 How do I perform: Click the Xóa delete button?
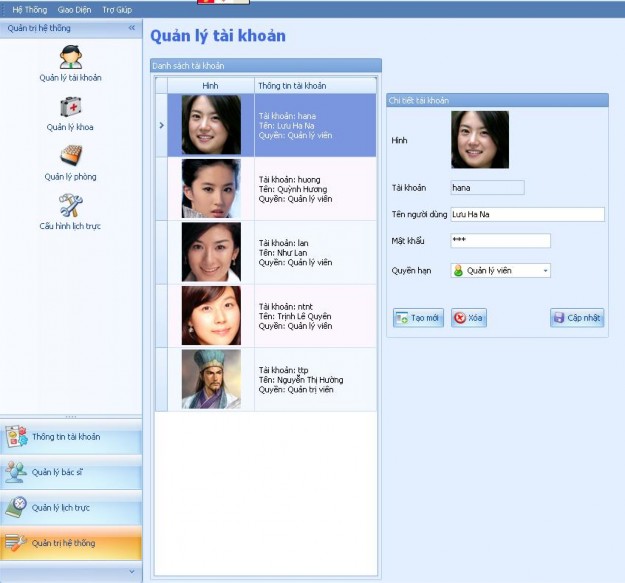tap(468, 318)
